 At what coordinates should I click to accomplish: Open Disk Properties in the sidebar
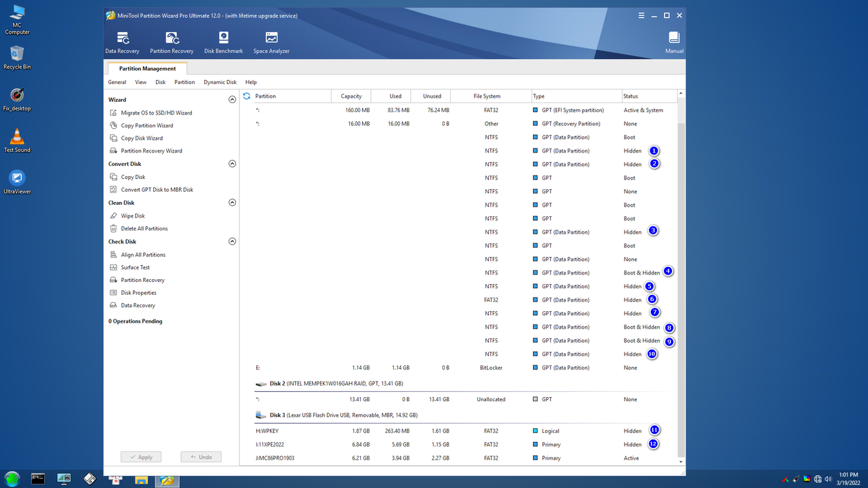tap(133, 293)
